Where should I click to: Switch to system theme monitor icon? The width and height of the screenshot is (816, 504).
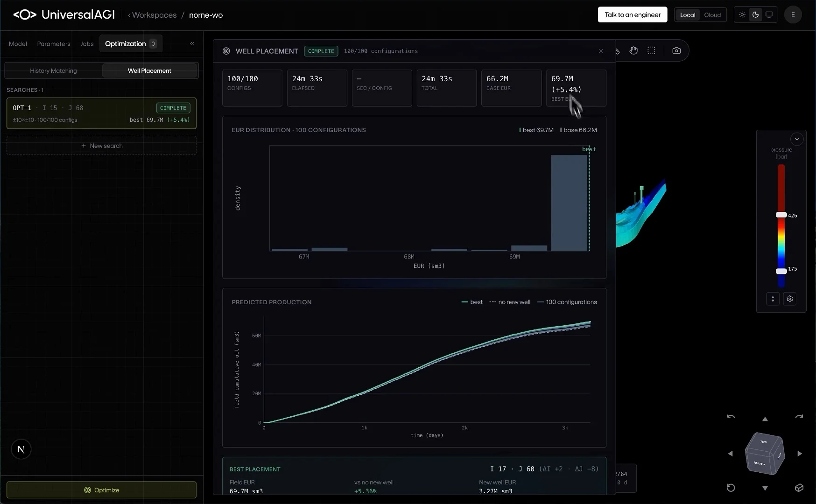(769, 15)
